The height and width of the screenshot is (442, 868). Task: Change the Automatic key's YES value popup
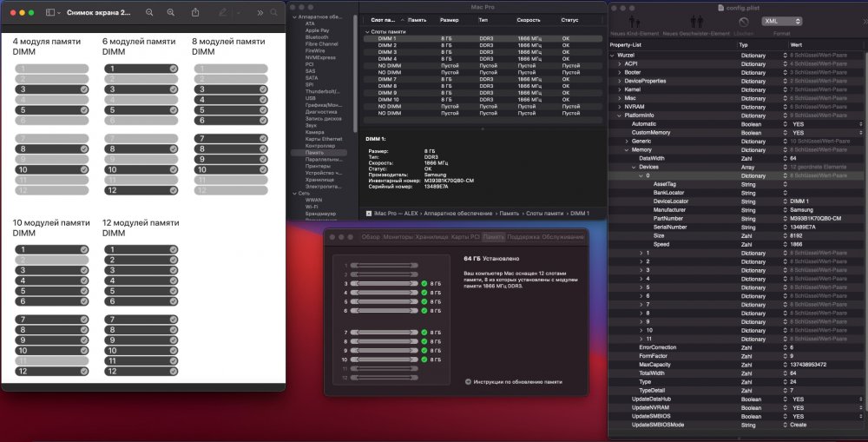(860, 124)
